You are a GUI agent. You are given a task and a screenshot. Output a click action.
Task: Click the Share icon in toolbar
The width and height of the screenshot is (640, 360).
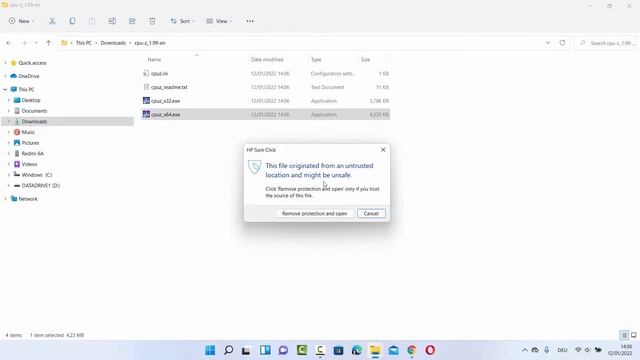click(x=132, y=21)
